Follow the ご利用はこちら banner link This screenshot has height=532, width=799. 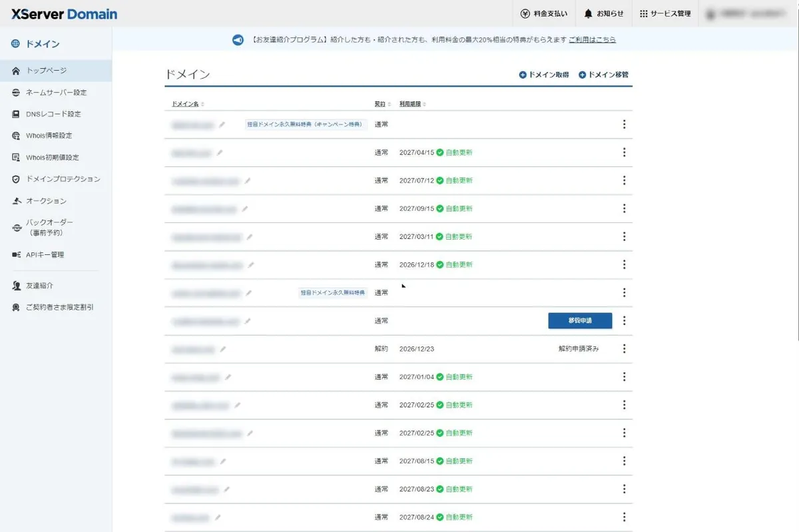(x=592, y=40)
